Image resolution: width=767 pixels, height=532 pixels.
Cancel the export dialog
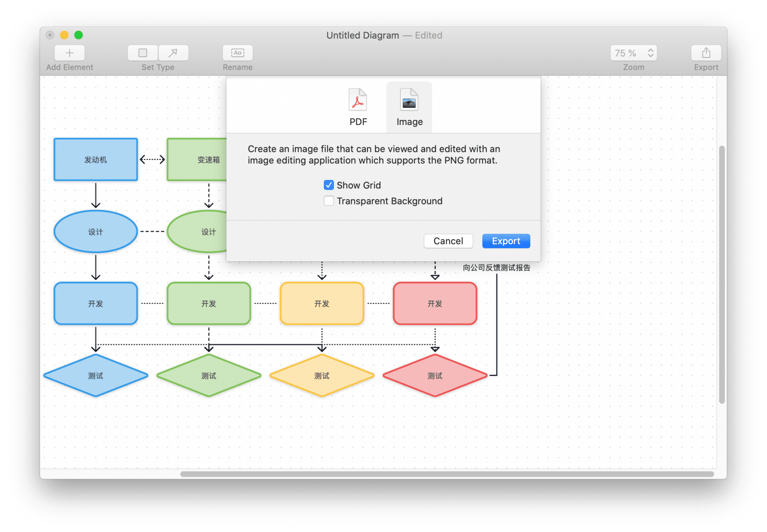tap(448, 241)
